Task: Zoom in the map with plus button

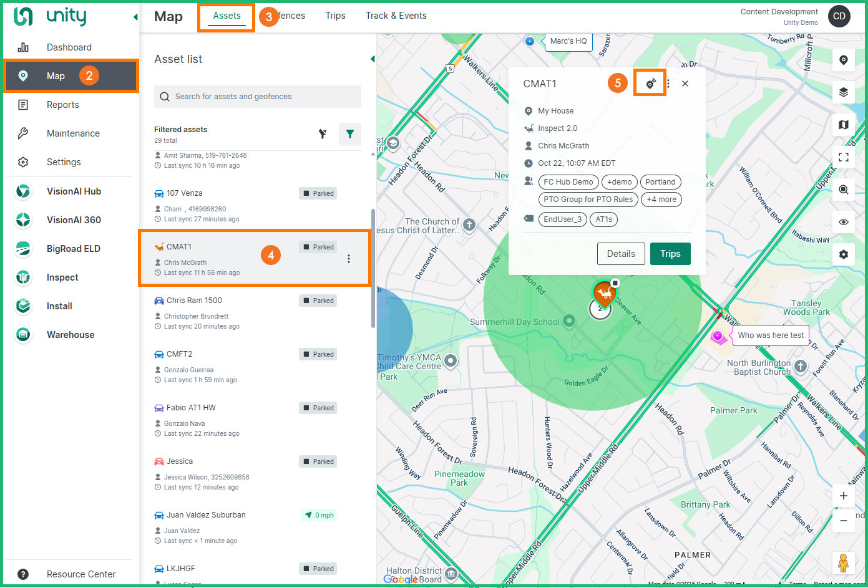Action: (x=843, y=496)
